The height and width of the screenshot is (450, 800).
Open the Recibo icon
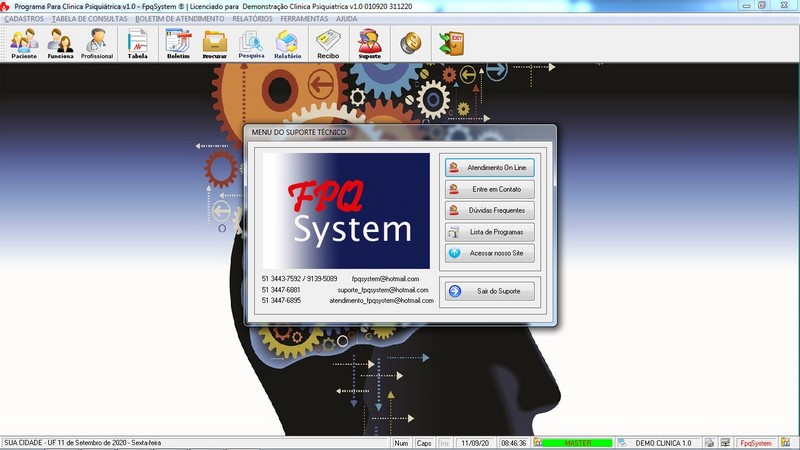coord(328,43)
